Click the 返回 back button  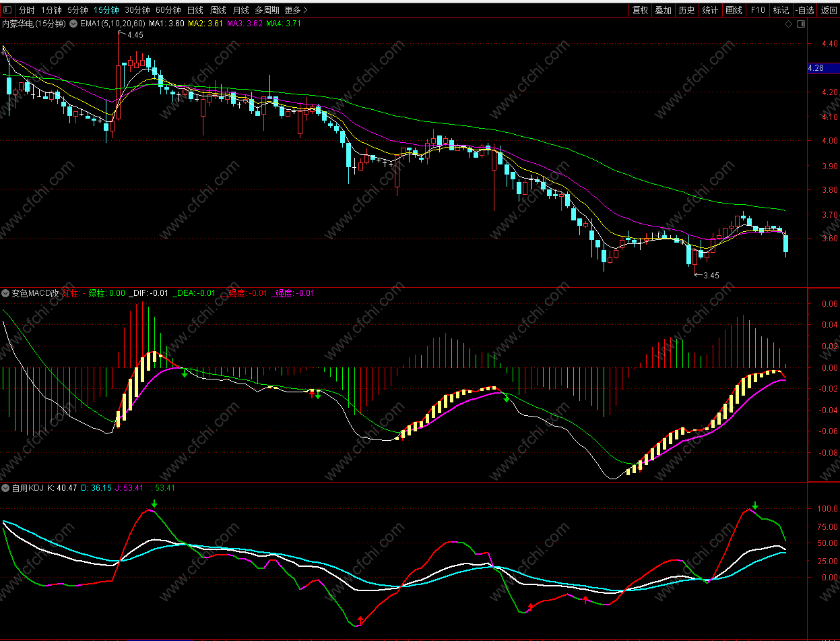click(x=829, y=10)
